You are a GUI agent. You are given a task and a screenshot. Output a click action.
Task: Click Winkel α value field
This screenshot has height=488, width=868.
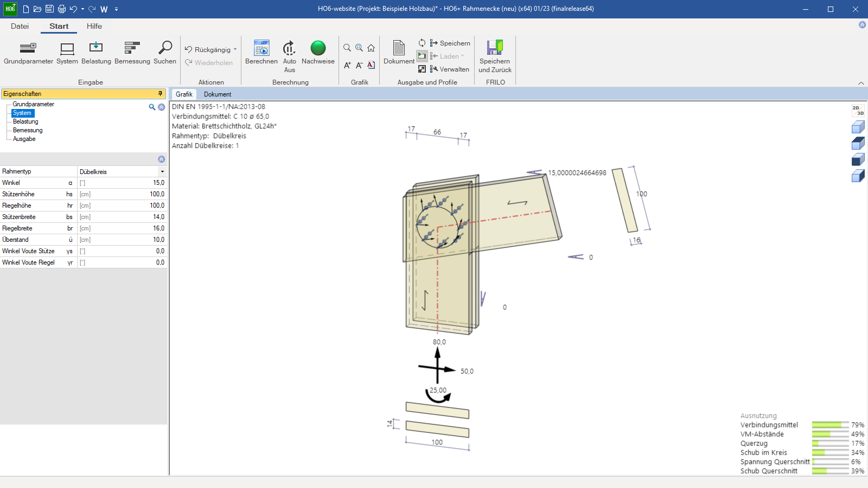(x=122, y=183)
